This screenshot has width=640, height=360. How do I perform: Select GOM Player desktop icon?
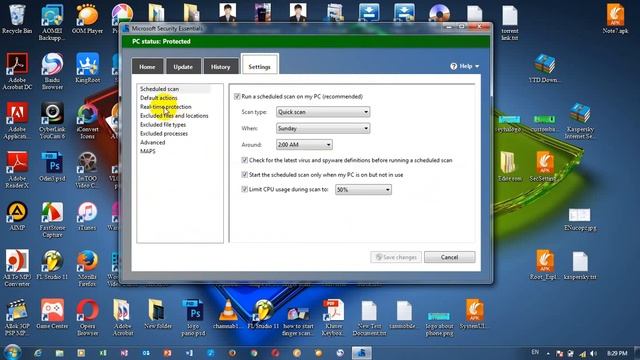click(87, 20)
